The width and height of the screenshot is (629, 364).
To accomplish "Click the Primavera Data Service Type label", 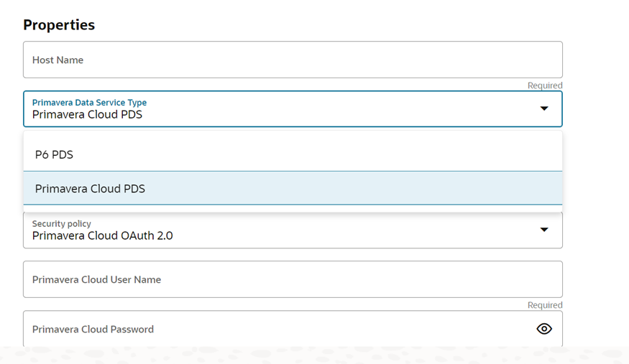I will (89, 103).
